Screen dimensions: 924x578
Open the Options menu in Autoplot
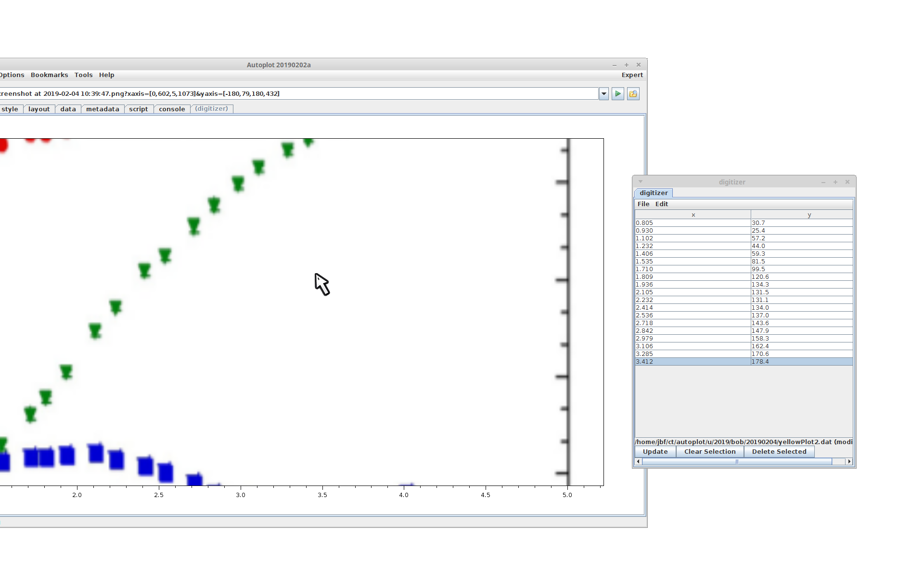[12, 75]
